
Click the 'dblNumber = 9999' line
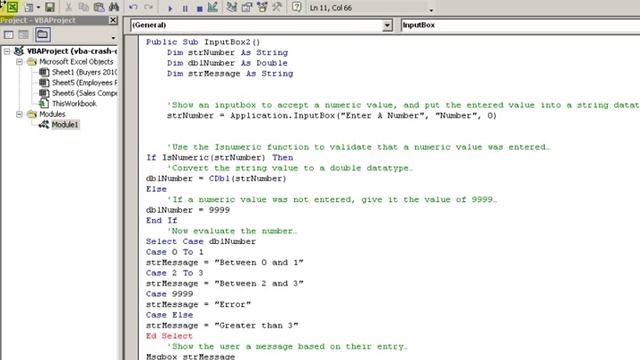(188, 210)
